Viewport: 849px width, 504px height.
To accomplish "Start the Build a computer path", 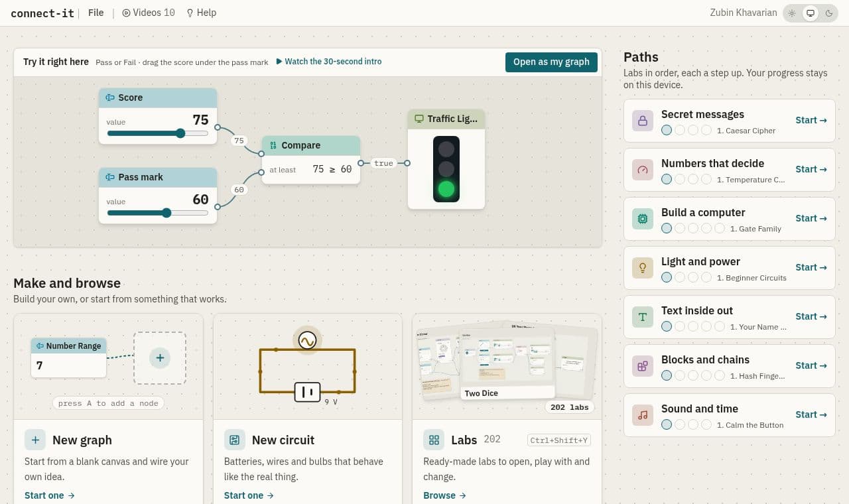I will [811, 218].
